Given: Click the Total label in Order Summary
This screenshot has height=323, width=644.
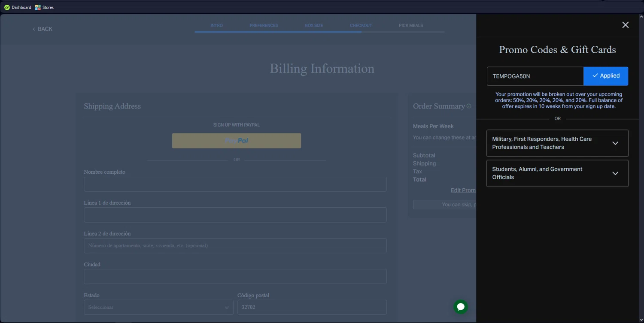Looking at the screenshot, I should point(419,180).
